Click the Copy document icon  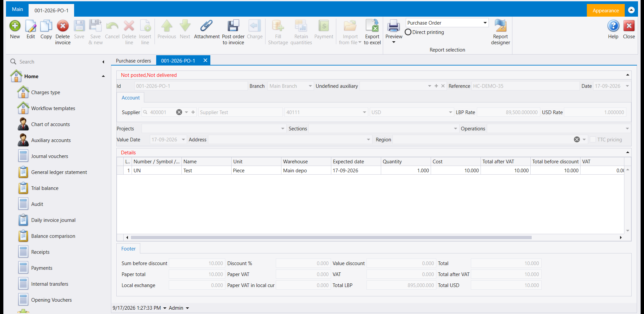pyautogui.click(x=46, y=26)
